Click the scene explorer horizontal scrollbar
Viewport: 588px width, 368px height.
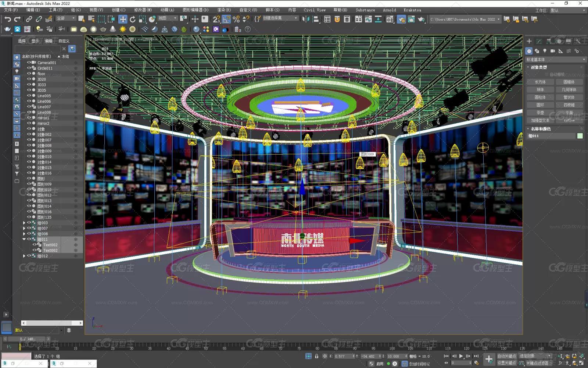[52, 323]
